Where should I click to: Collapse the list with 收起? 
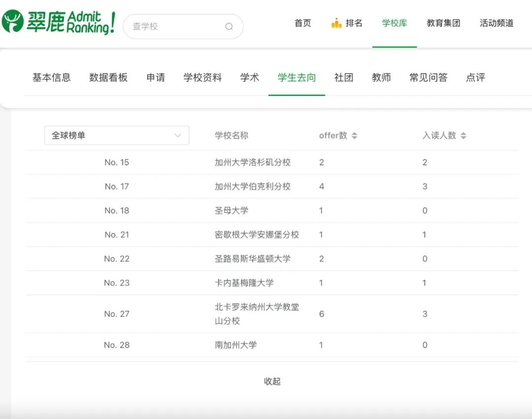[272, 381]
